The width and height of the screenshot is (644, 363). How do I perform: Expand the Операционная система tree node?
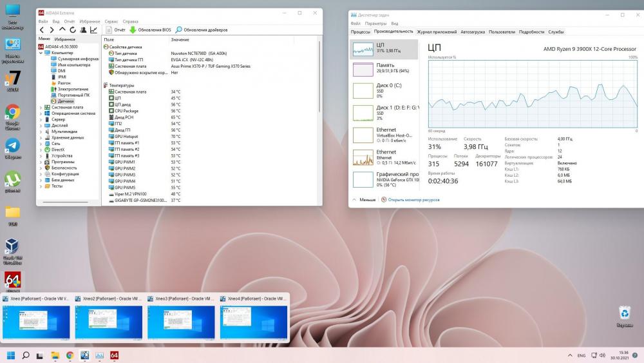pos(41,113)
